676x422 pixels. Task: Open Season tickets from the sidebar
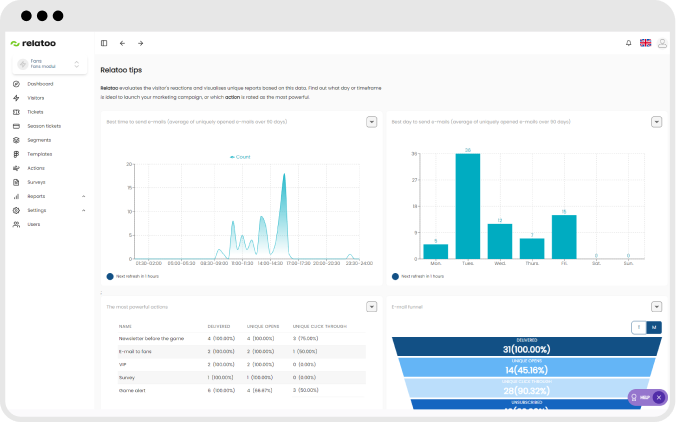coord(44,126)
